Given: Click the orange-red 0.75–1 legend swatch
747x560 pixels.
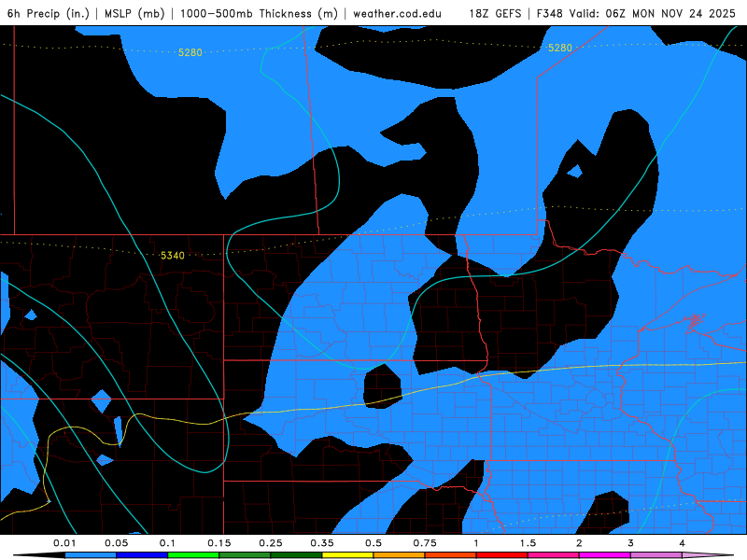Looking at the screenshot, I should (x=451, y=555).
